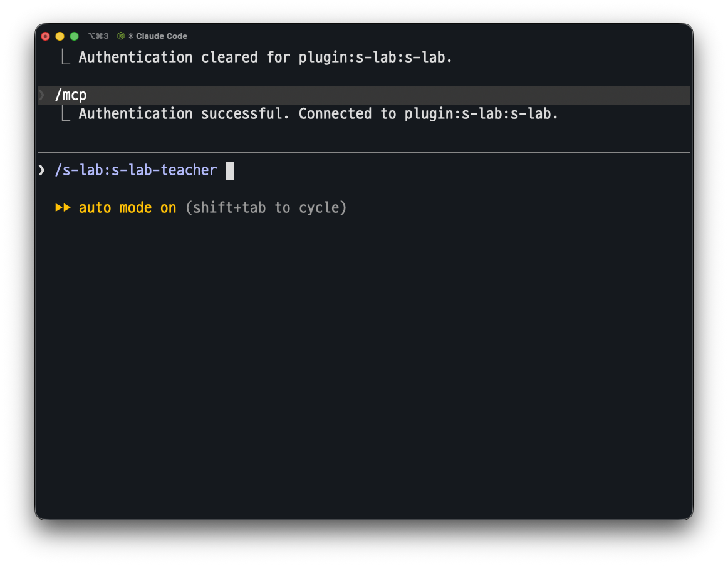Click the dim chevron beside /mcp
The width and height of the screenshot is (728, 566).
pyautogui.click(x=42, y=95)
